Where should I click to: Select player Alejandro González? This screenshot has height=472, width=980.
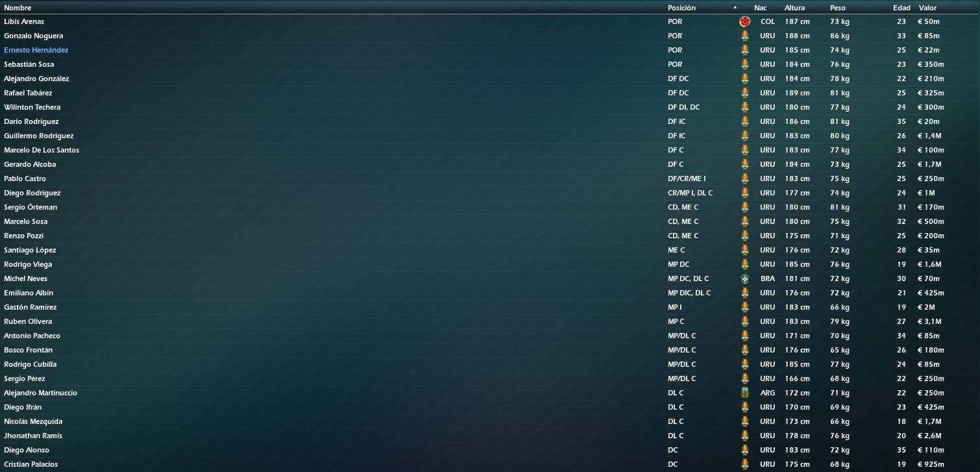(x=36, y=79)
